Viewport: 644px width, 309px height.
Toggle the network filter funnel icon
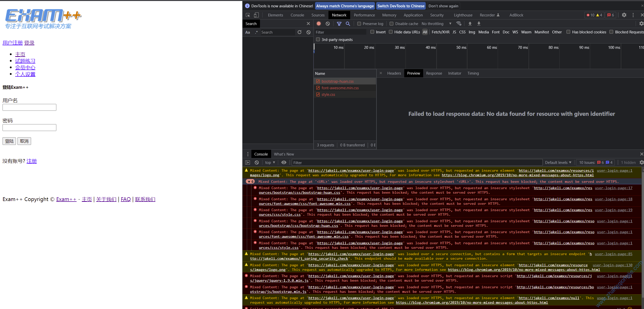coord(339,24)
